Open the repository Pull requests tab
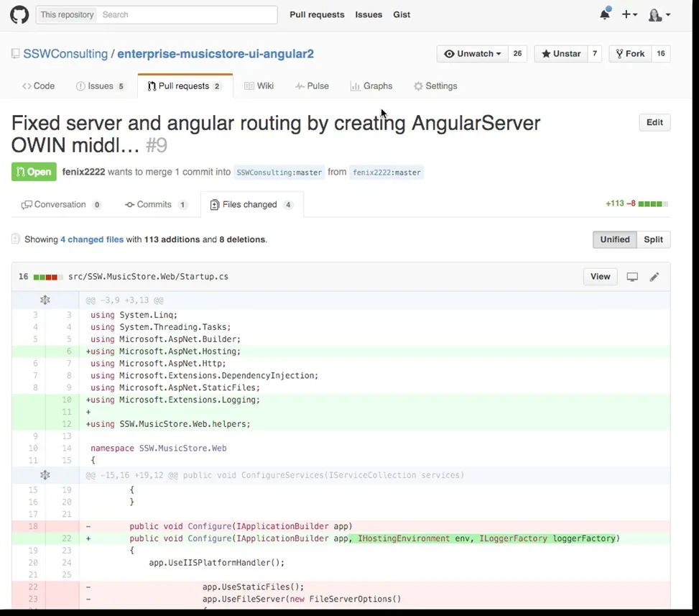699x616 pixels. coord(185,86)
